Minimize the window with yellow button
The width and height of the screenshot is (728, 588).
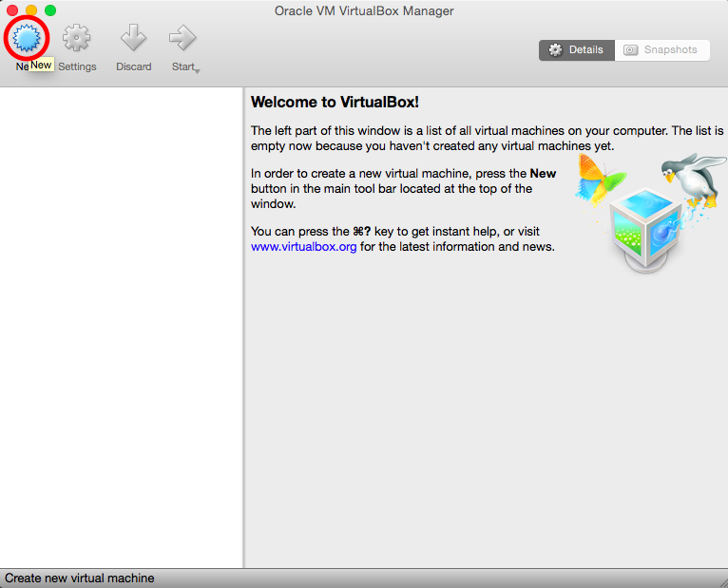tap(31, 10)
